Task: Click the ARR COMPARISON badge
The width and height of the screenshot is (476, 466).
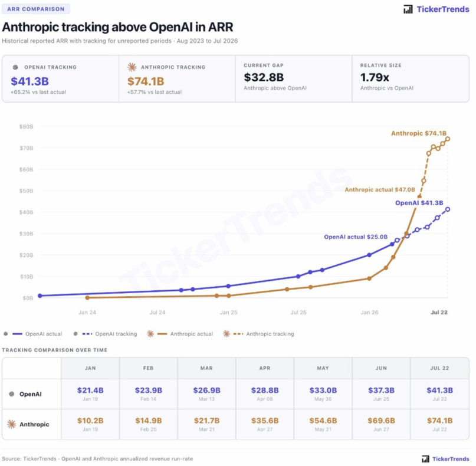Action: (x=36, y=9)
